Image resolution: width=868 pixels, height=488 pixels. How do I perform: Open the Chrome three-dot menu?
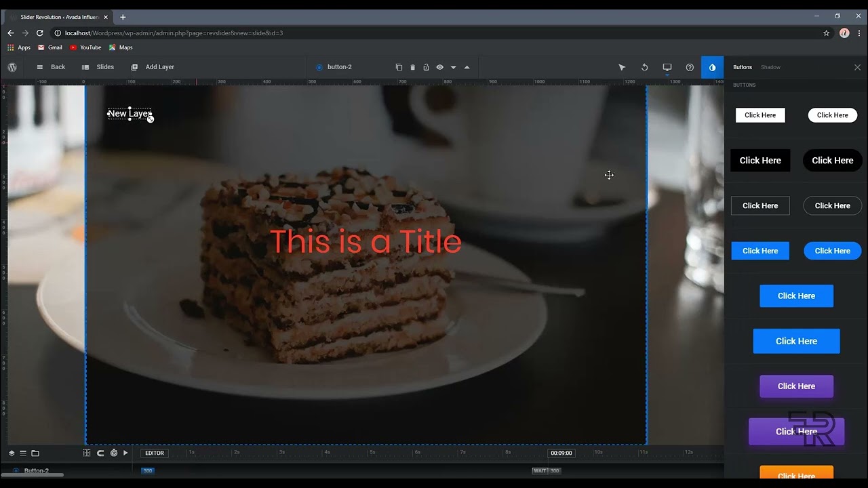click(x=859, y=33)
